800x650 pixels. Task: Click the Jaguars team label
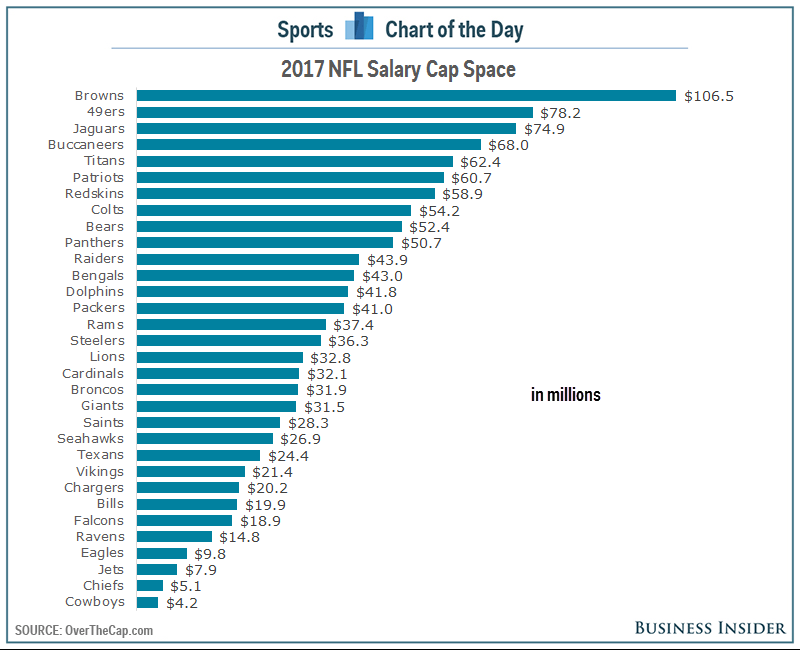click(98, 129)
